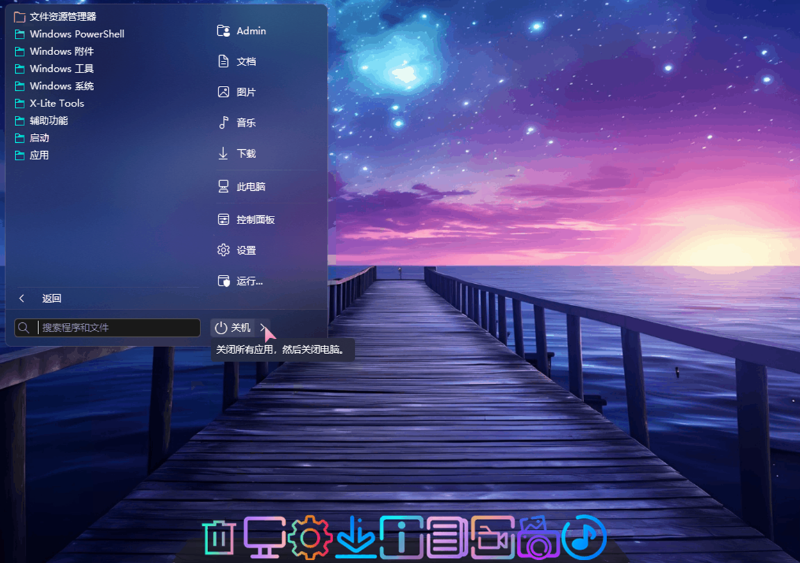Click the 控制面板 control panel icon

[223, 219]
